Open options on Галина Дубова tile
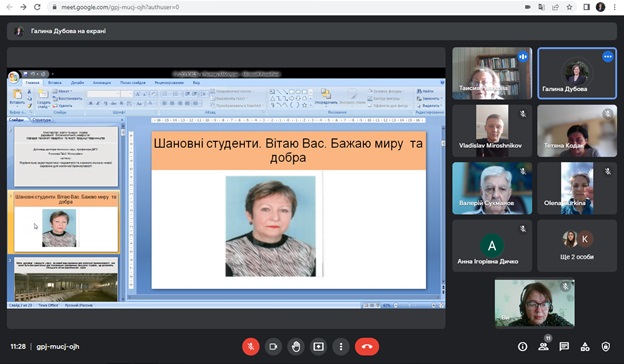 (x=608, y=57)
